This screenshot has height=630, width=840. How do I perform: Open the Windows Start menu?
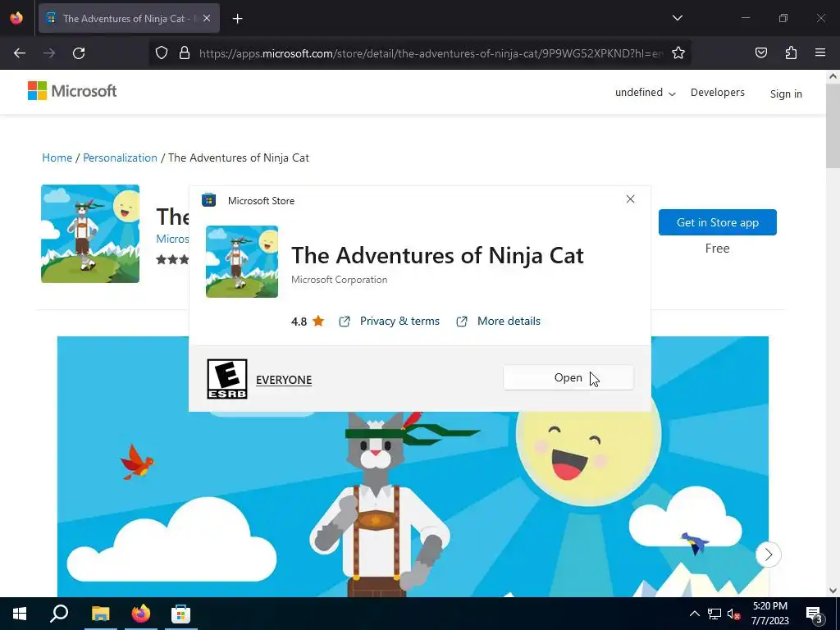[20, 614]
